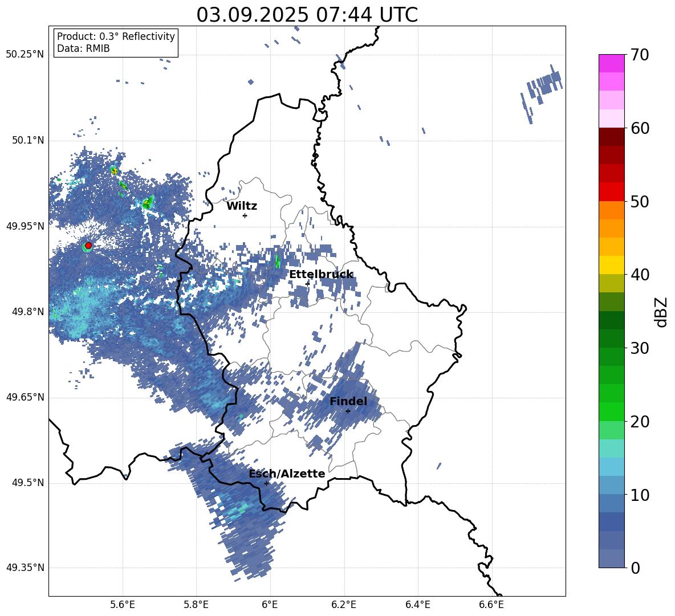The image size is (675, 616).
Task: Click the 49.95°N latitude label
Action: point(25,226)
